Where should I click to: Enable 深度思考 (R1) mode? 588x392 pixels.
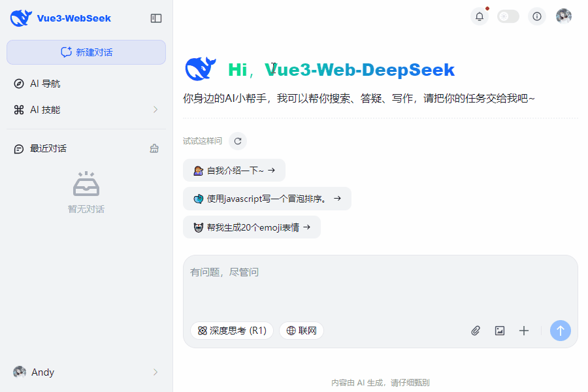(x=232, y=331)
